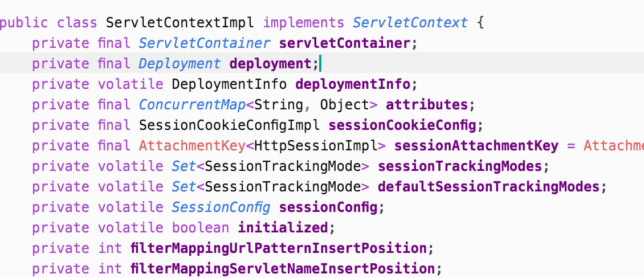The height and width of the screenshot is (278, 644).
Task: Click the attributes field name
Action: [x=427, y=105]
